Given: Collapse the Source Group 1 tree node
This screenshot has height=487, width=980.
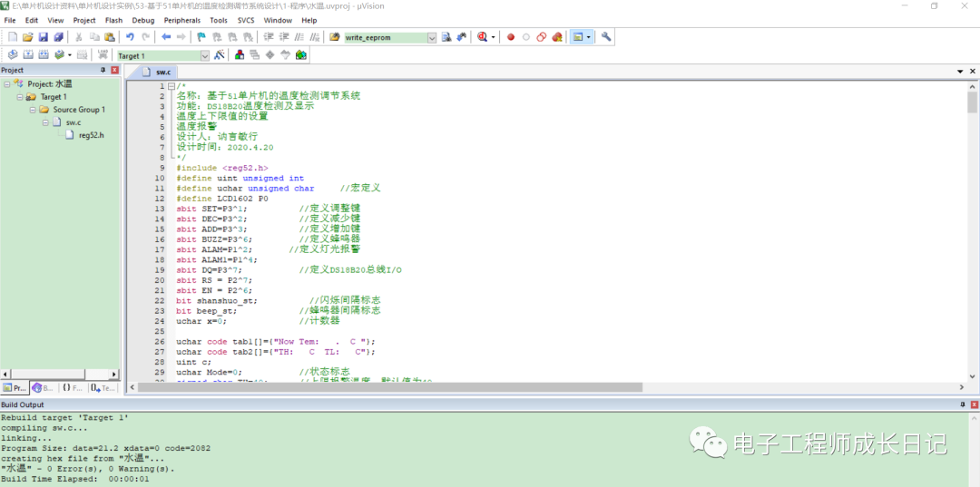Looking at the screenshot, I should (x=33, y=110).
